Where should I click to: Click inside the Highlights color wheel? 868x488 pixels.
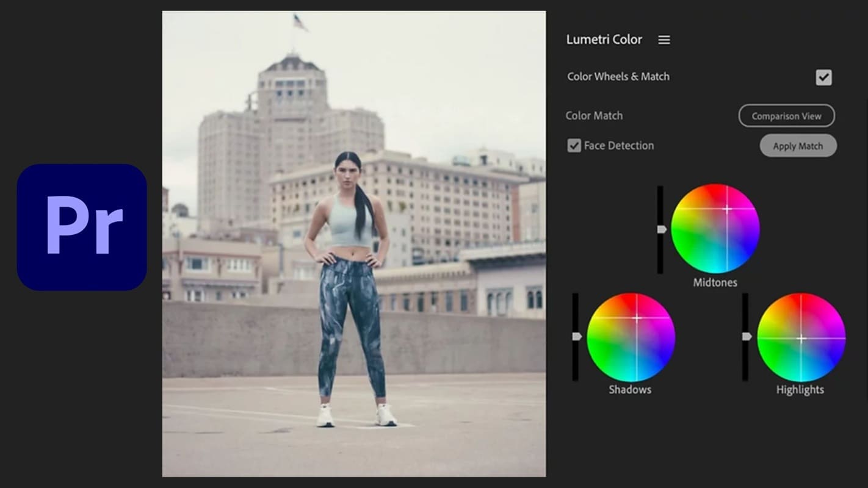[800, 337]
